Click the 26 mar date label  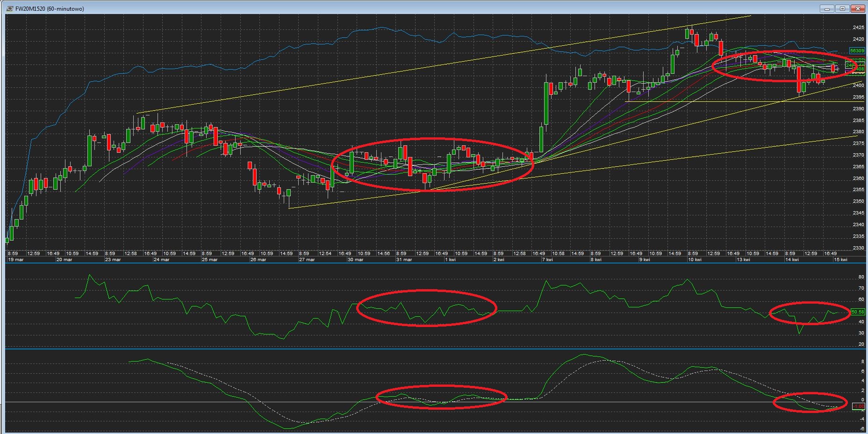tap(258, 260)
